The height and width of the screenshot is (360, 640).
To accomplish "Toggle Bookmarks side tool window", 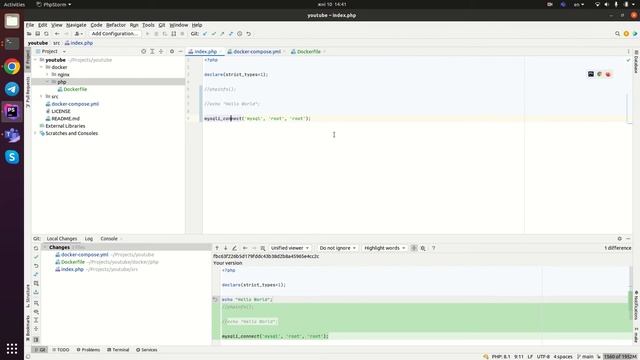I will coord(28,328).
